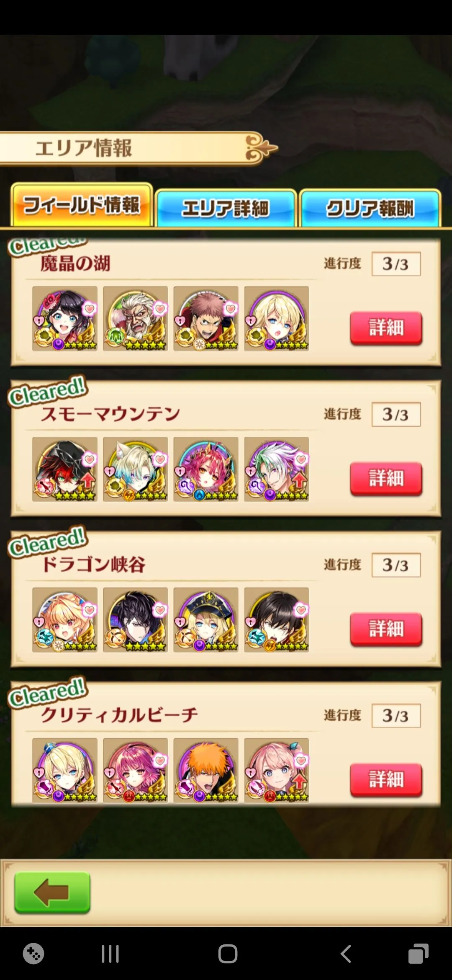Viewport: 452px width, 980px height.
Task: Tap the pink-haired girl with blue bow portrait
Action: pyautogui.click(x=277, y=771)
